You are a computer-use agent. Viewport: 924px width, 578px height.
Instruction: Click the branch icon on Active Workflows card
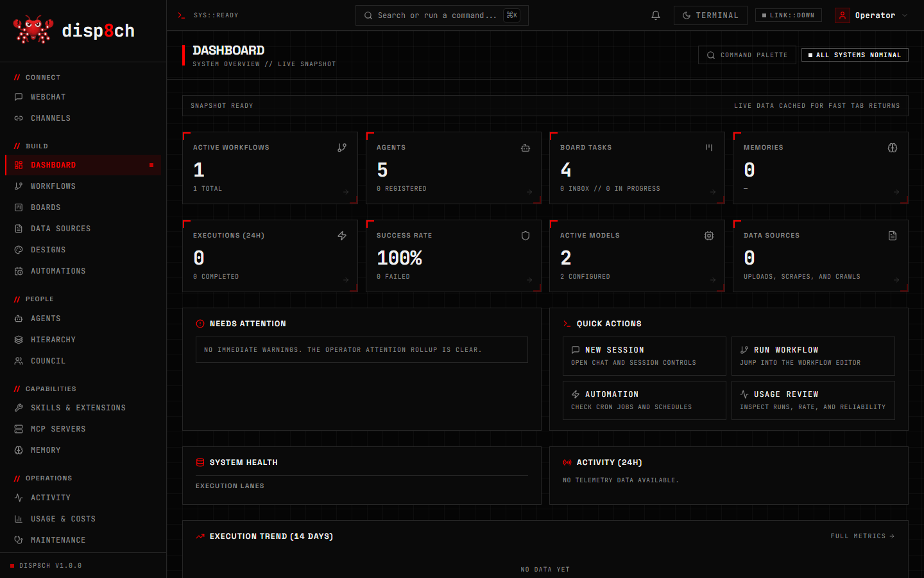pos(342,148)
